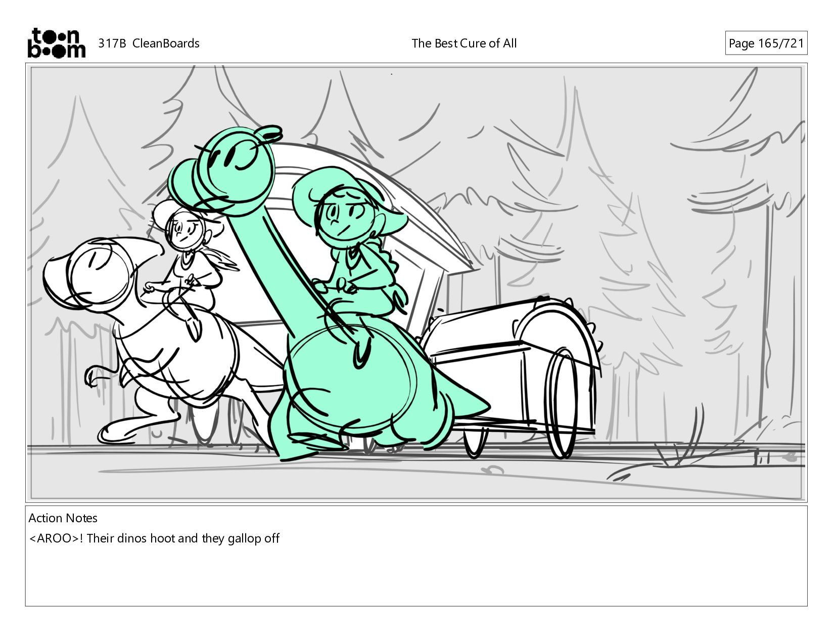Viewport: 834px width, 644px height.
Task: Click the text 'Their dinos hoot and they gallop off'
Action: [183, 538]
